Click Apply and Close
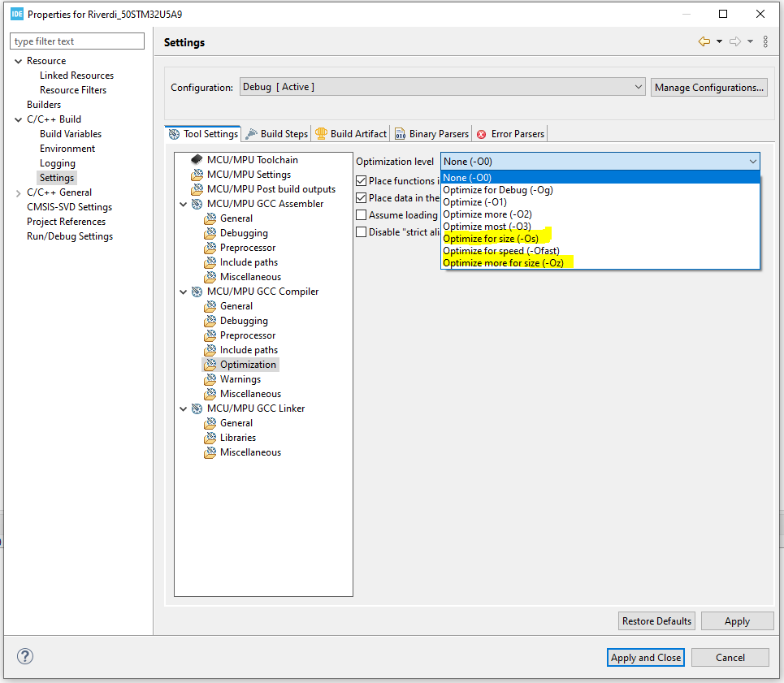The width and height of the screenshot is (784, 683). [x=646, y=658]
